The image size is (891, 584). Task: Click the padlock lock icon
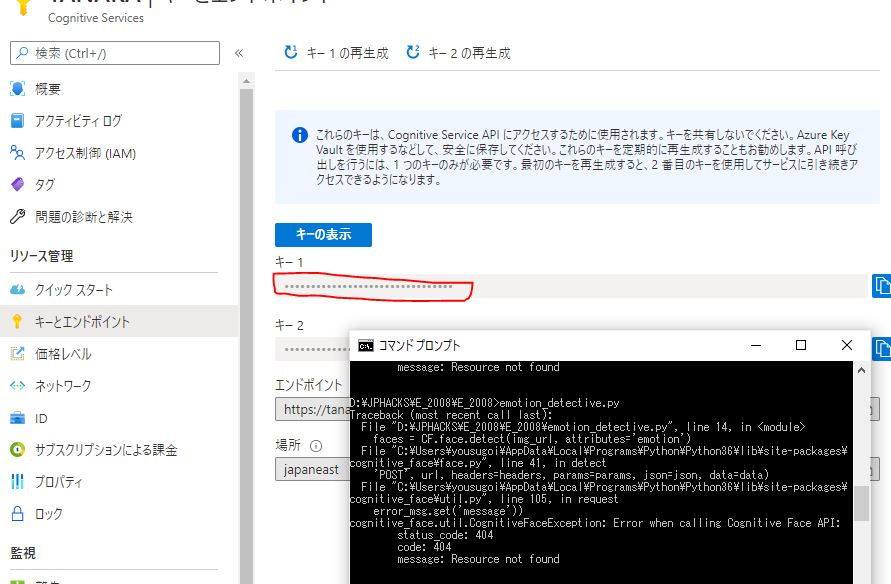coord(18,514)
